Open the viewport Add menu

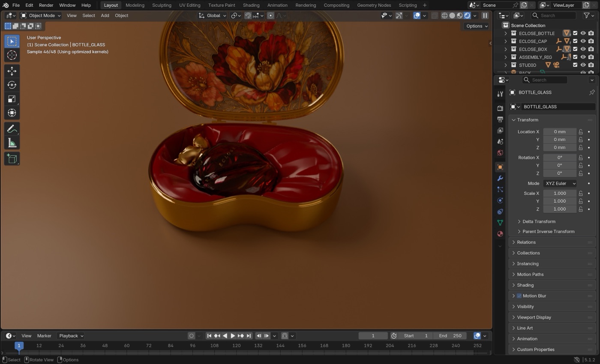coord(105,15)
